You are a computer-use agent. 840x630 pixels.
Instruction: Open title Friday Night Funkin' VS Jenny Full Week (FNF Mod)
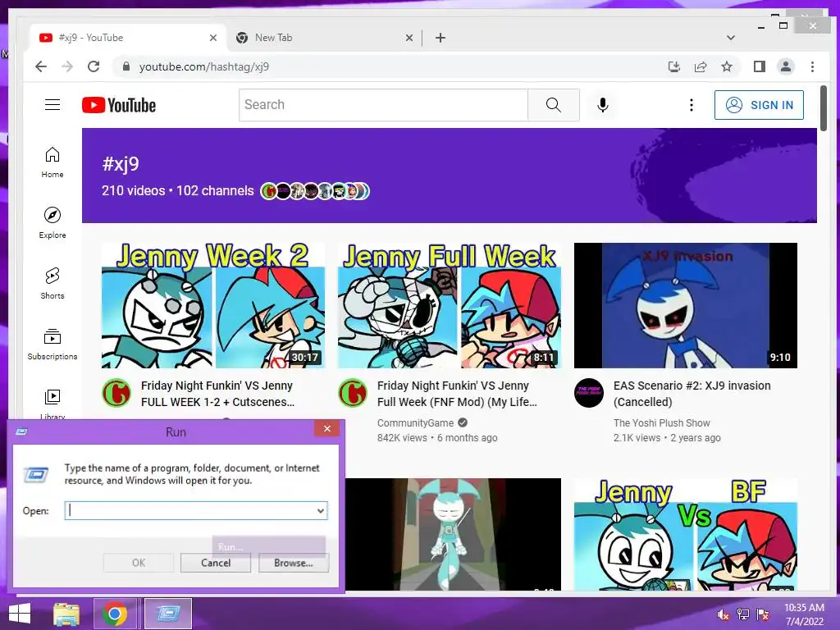(457, 394)
